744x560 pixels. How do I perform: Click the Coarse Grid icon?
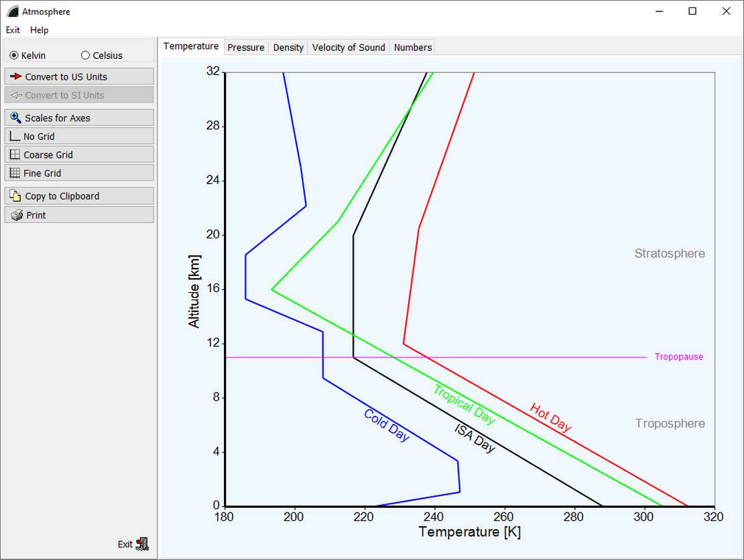[15, 155]
